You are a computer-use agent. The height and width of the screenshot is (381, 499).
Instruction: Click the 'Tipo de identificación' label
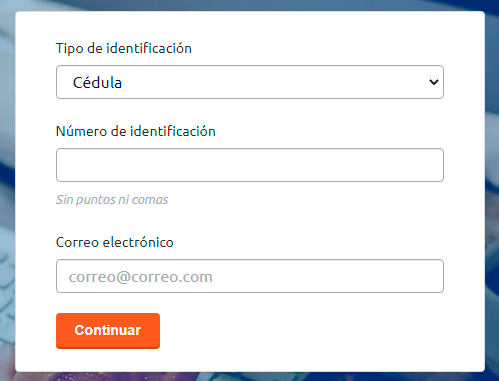[x=124, y=48]
